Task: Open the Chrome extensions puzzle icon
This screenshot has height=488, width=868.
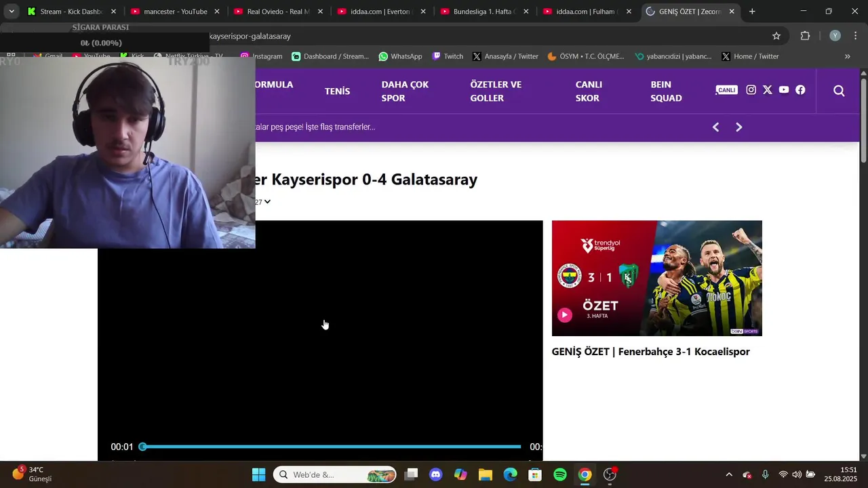Action: pyautogui.click(x=806, y=36)
